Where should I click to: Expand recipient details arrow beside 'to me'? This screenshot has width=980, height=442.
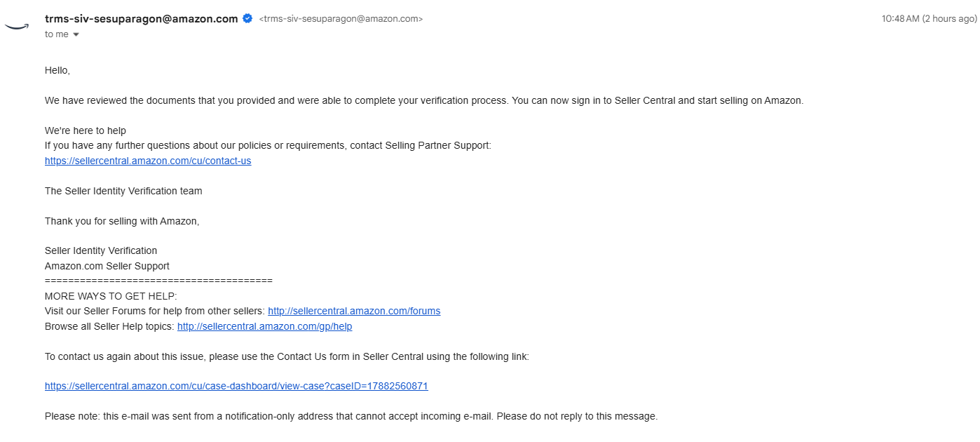[76, 34]
